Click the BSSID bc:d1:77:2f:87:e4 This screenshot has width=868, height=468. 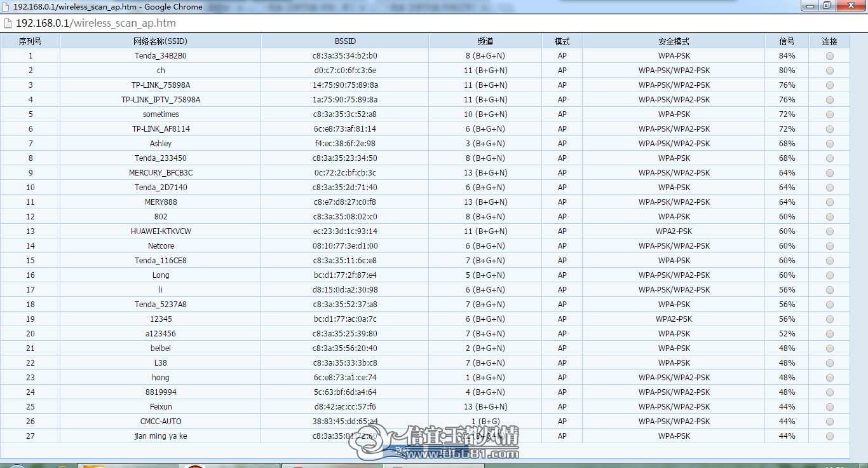click(345, 275)
